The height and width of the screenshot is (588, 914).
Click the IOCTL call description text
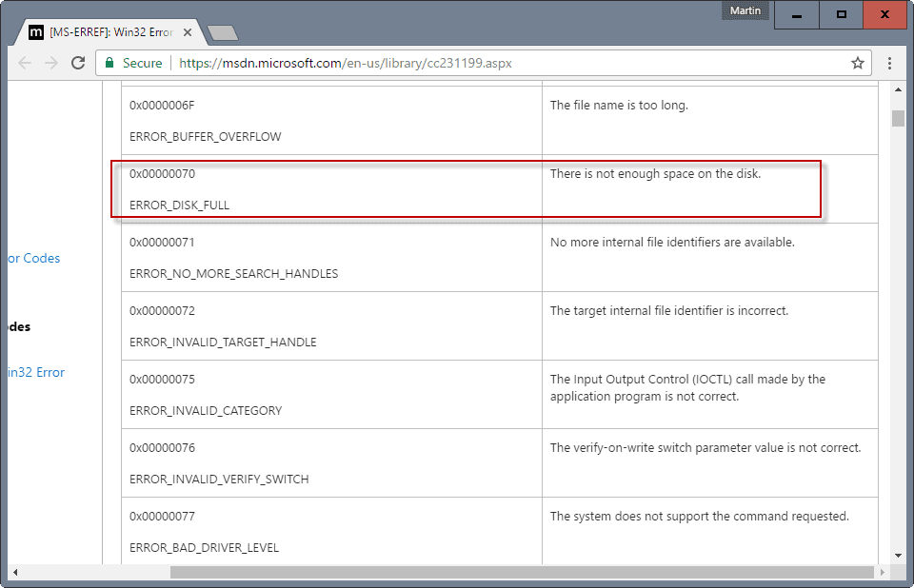687,388
